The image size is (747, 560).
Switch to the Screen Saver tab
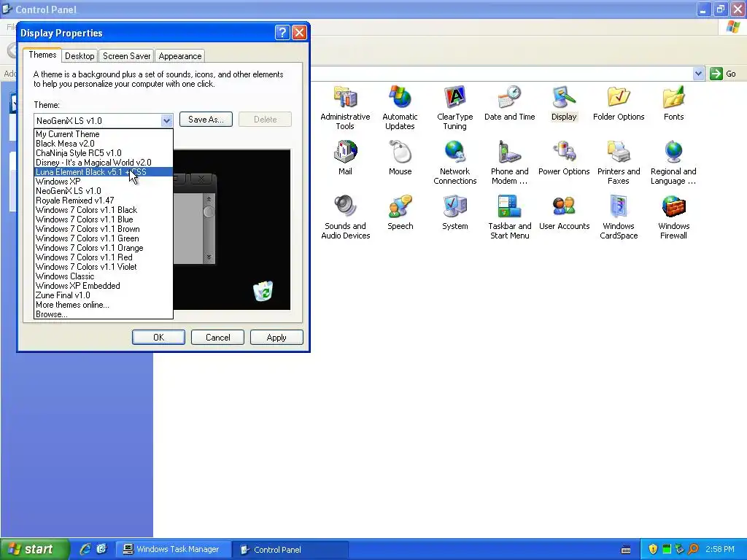(127, 55)
